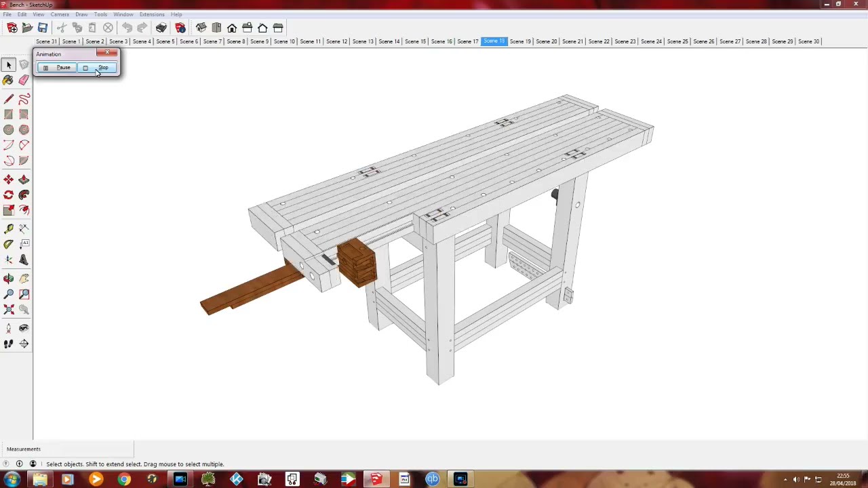868x488 pixels.
Task: Activate the Zoom magnifier tool
Action: 9,294
